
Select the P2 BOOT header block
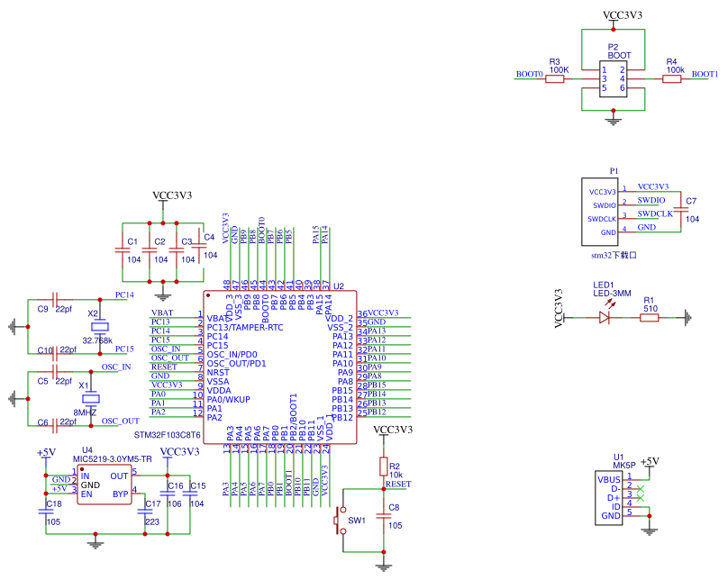tap(613, 79)
